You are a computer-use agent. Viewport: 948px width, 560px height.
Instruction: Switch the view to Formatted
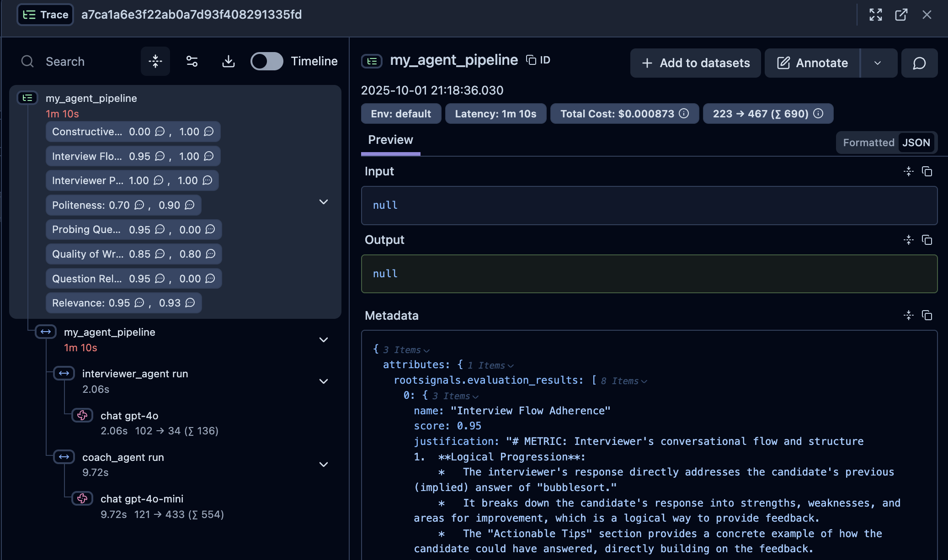868,143
